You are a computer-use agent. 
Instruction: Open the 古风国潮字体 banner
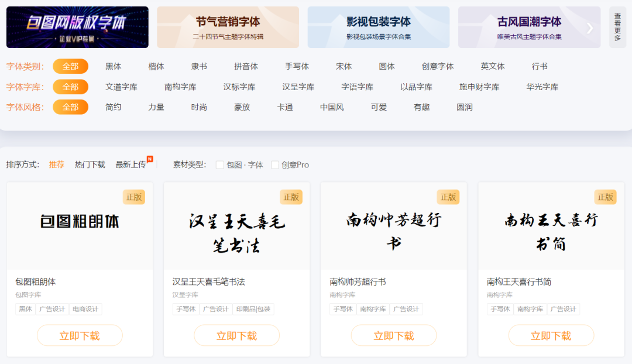coord(529,27)
